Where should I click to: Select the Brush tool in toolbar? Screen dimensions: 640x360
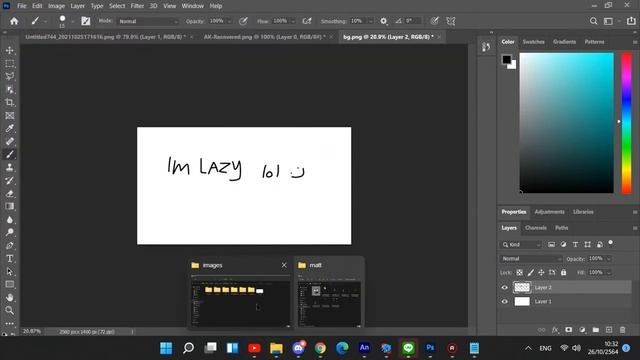click(10, 154)
